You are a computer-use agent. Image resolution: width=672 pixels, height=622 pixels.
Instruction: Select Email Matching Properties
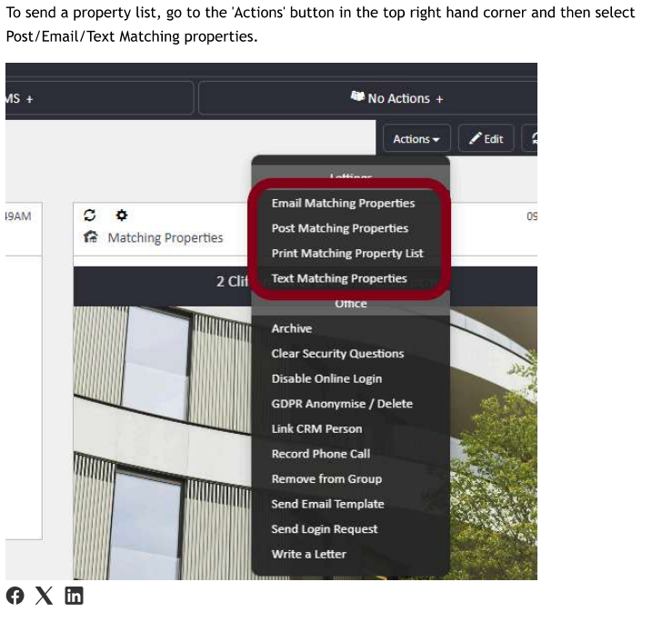tap(343, 204)
